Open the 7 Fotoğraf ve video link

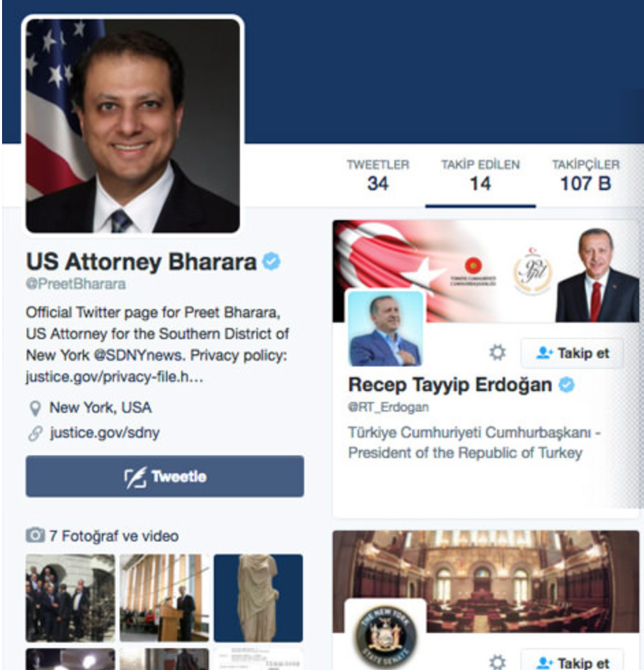113,536
